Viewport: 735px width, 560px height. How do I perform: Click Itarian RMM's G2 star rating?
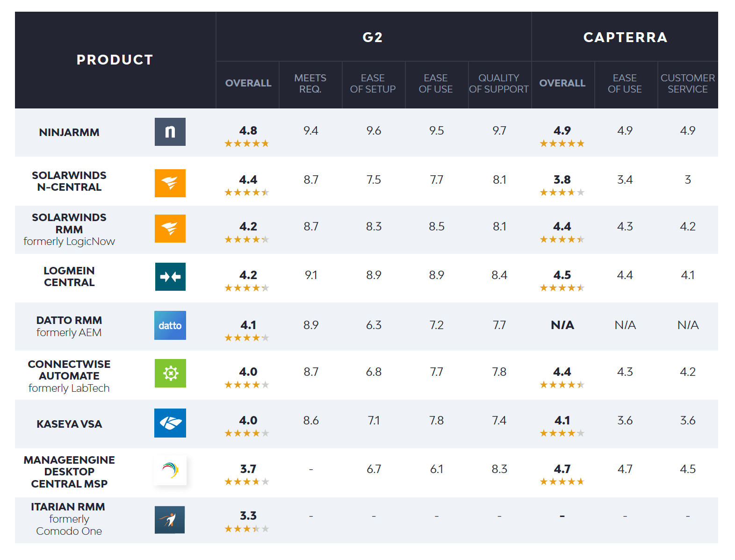(x=247, y=529)
